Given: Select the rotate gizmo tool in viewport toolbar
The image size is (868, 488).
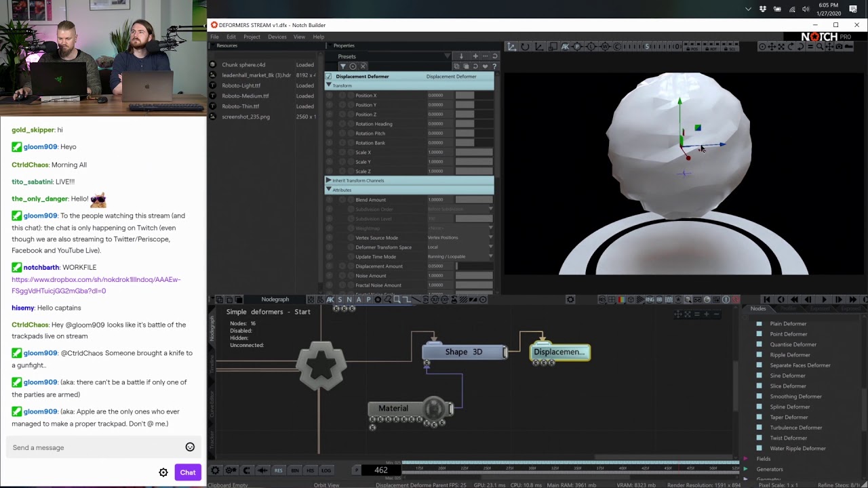Looking at the screenshot, I should [525, 47].
